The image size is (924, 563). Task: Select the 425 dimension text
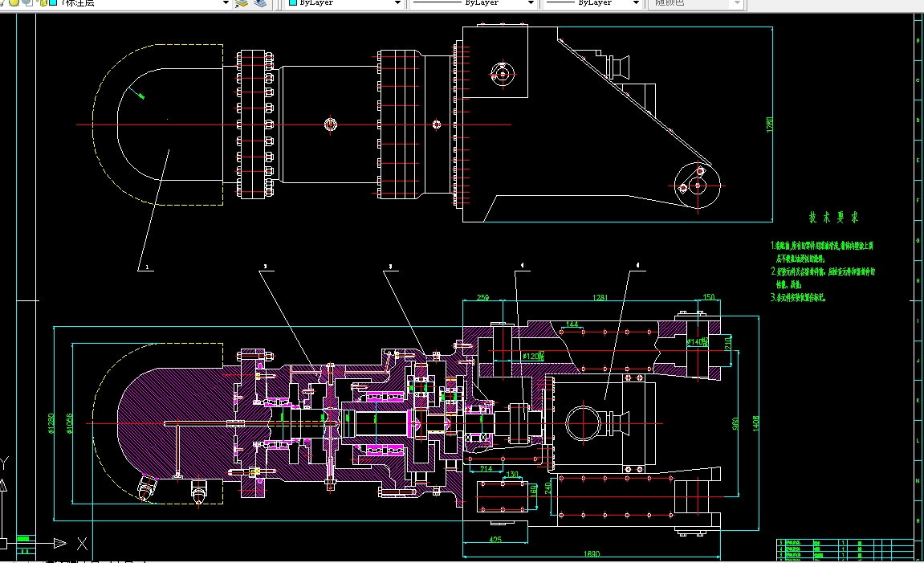click(x=495, y=540)
